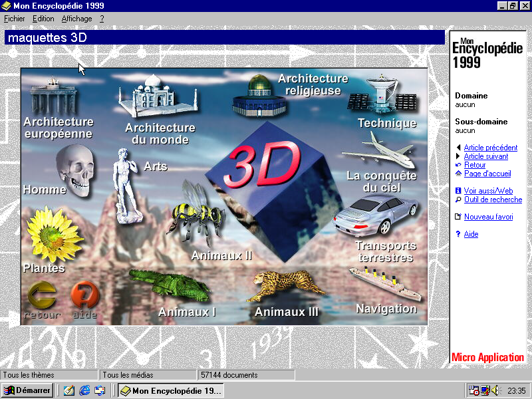Screen dimensions: 532x399
Task: Click the Transports terrestres label
Action: pyautogui.click(x=386, y=251)
